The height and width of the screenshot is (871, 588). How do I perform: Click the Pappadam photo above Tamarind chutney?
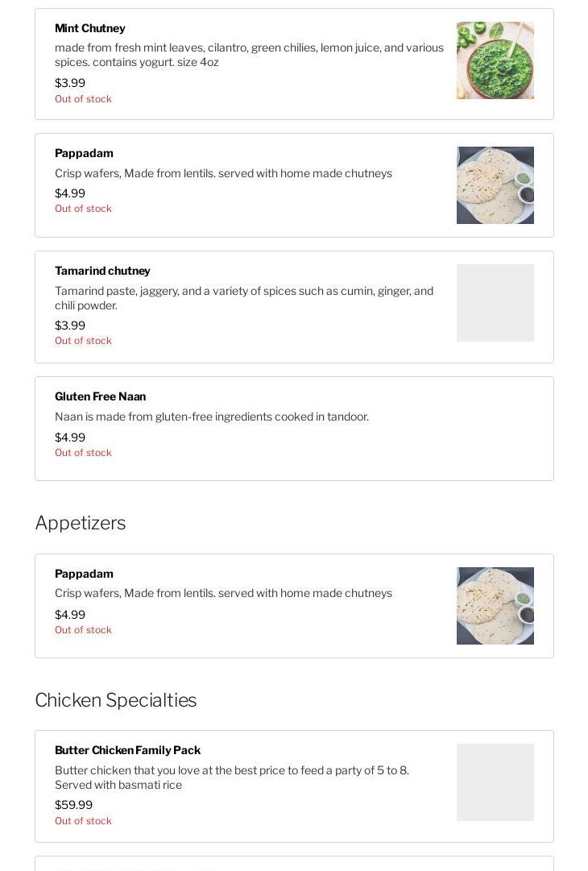point(495,185)
